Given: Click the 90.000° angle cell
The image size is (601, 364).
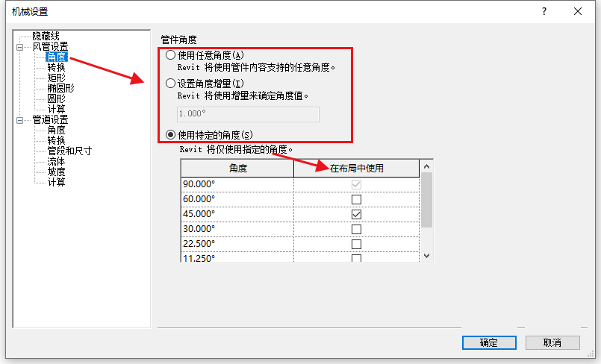Looking at the screenshot, I should coord(237,184).
